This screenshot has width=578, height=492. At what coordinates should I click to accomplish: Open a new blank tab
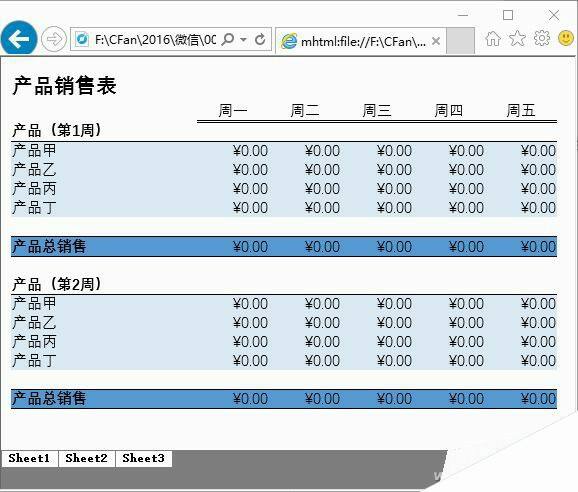coord(460,41)
